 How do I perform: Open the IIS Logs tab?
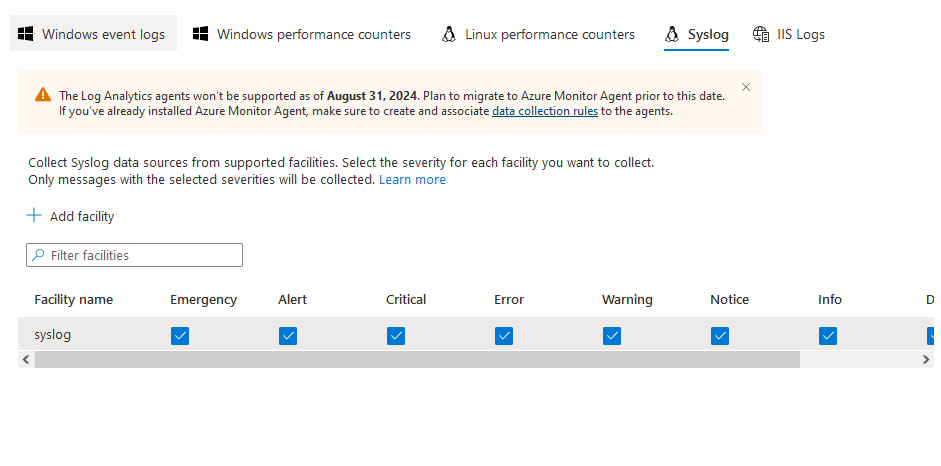[x=801, y=34]
